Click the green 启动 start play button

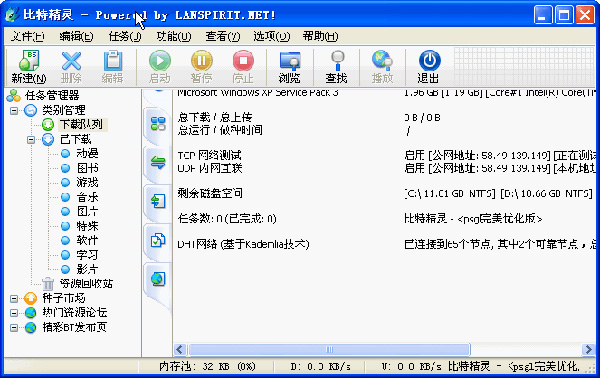(x=160, y=60)
